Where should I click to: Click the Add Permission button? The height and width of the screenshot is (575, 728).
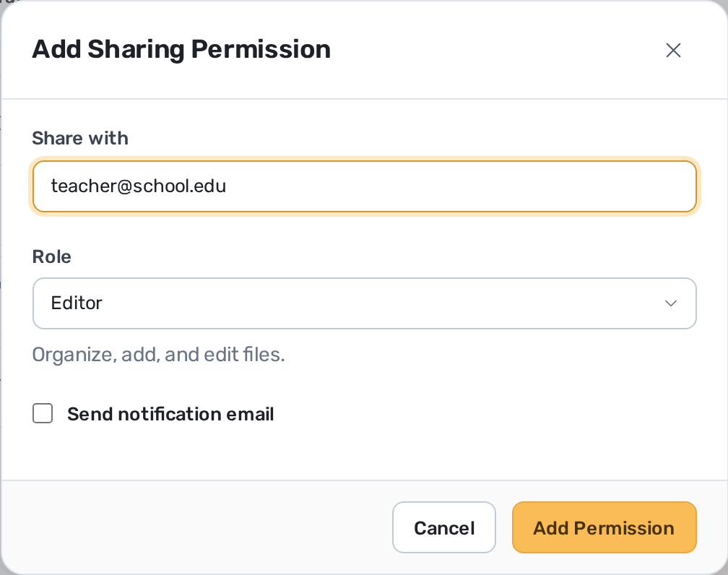point(604,527)
